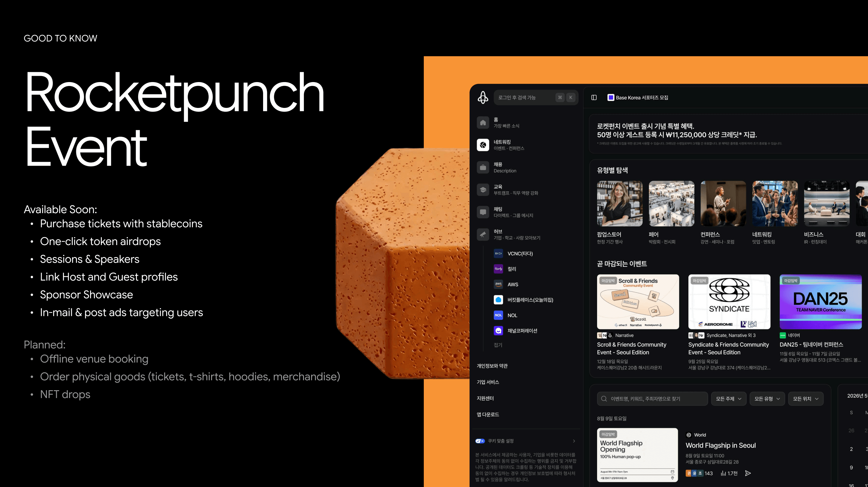868x487 pixels.
Task: Click the 허브 pin icon
Action: [483, 234]
